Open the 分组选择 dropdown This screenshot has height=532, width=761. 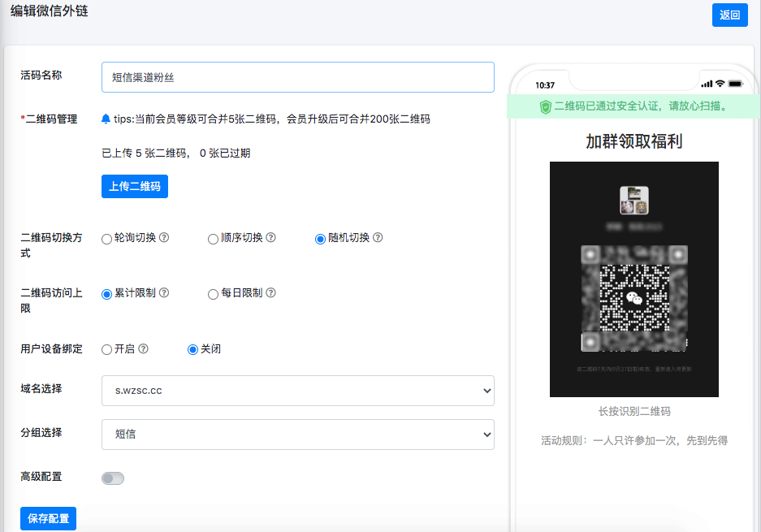(x=297, y=435)
